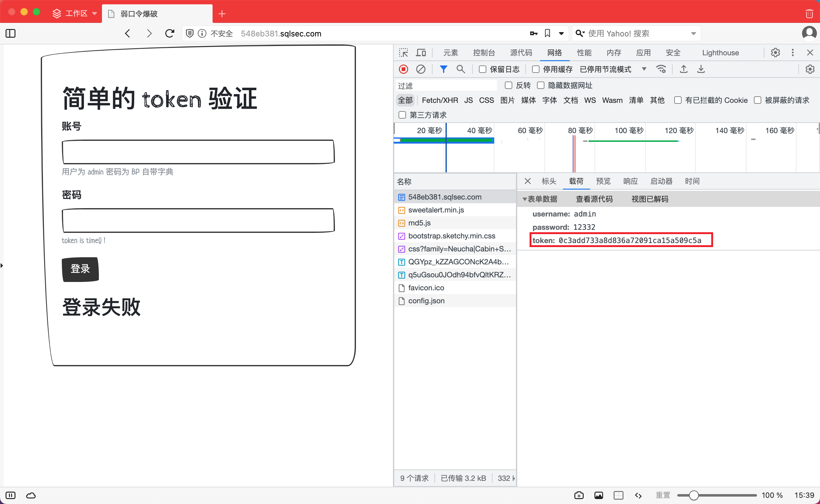Open the user profile avatar
The height and width of the screenshot is (504, 820).
(x=809, y=33)
